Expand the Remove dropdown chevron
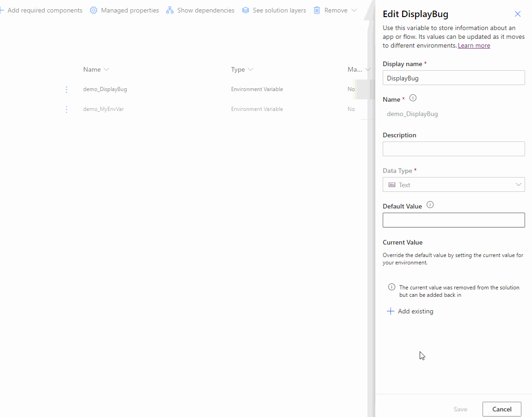This screenshot has height=417, width=532. (354, 11)
